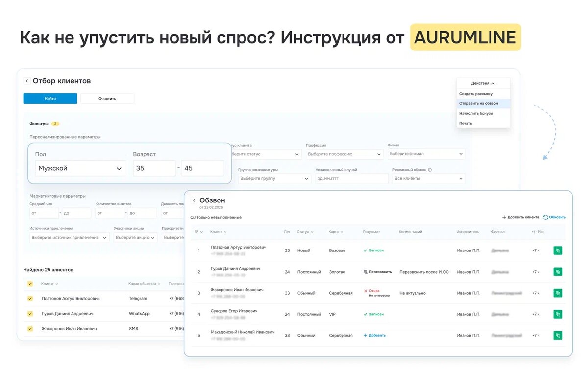
Task: Go back from the Отбор клиентов page
Action: [27, 81]
